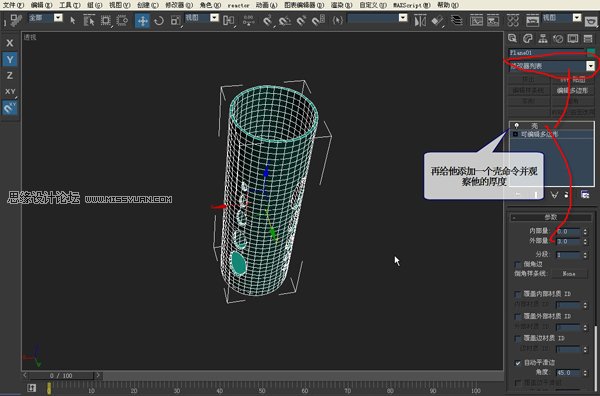
Task: Open the 工具 menu
Action: [69, 5]
